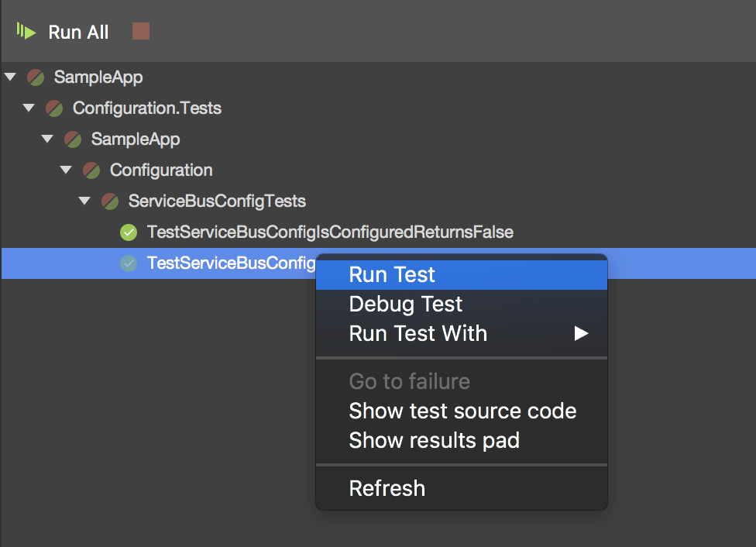Click the Configuration.Tests status icon
The width and height of the screenshot is (756, 547).
(x=54, y=108)
